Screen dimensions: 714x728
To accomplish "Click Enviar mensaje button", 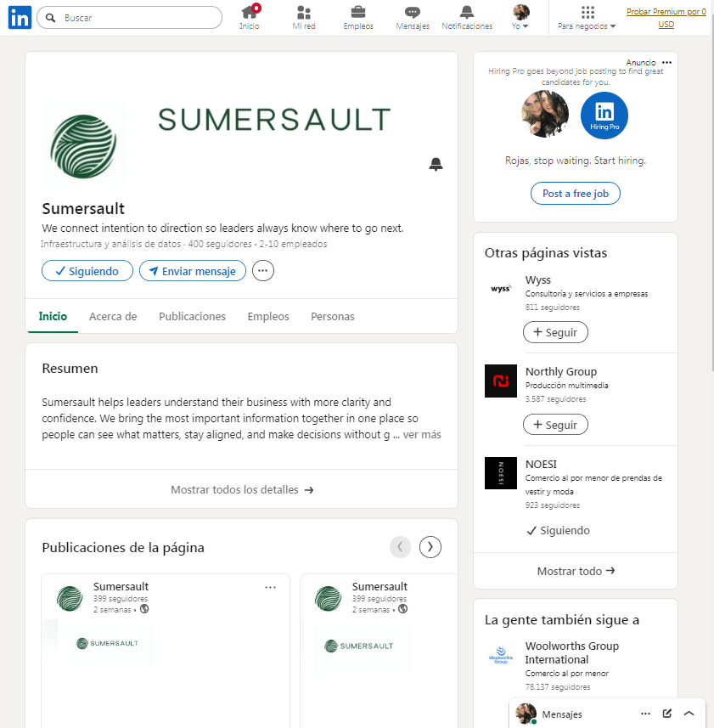I will [193, 271].
